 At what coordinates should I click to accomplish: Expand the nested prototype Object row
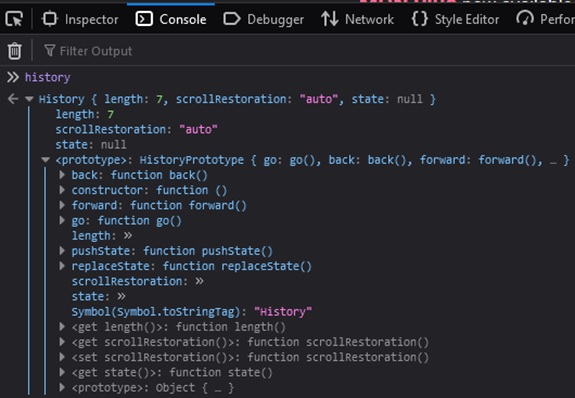pyautogui.click(x=62, y=387)
